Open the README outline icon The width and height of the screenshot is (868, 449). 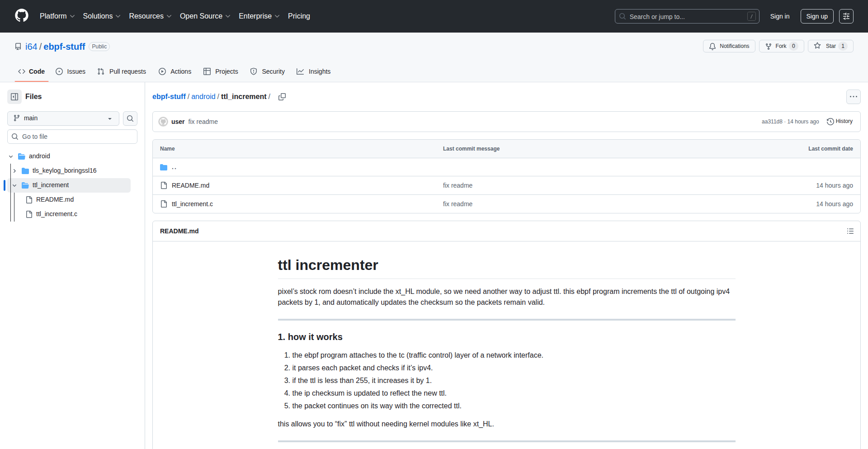coord(850,231)
